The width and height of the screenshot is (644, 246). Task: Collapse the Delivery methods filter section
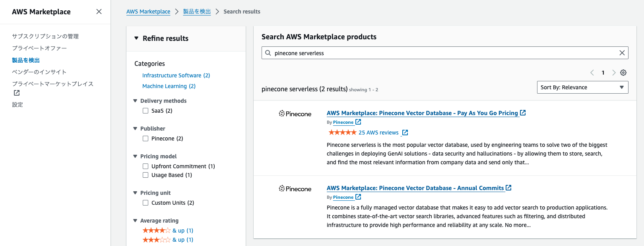click(x=135, y=101)
